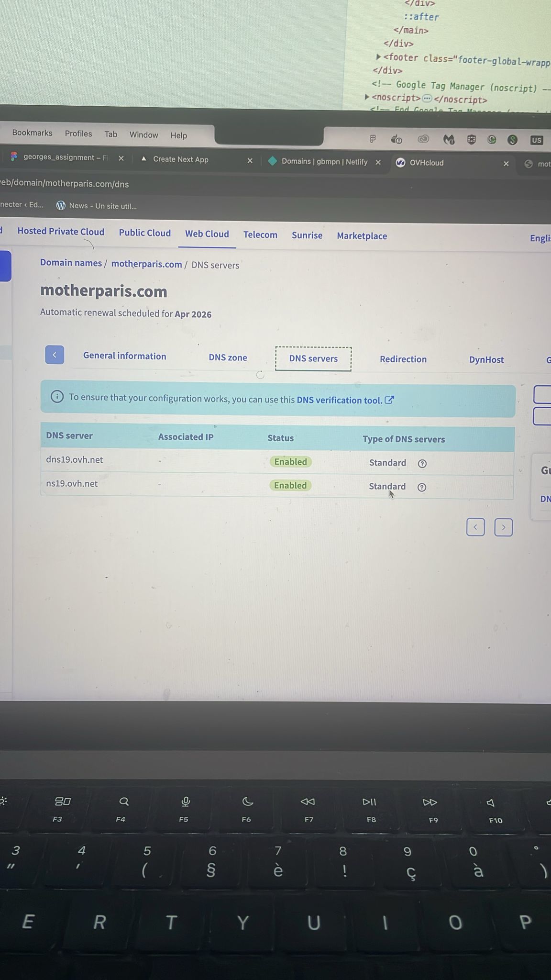Click help icon beside second Standard type

tap(421, 487)
